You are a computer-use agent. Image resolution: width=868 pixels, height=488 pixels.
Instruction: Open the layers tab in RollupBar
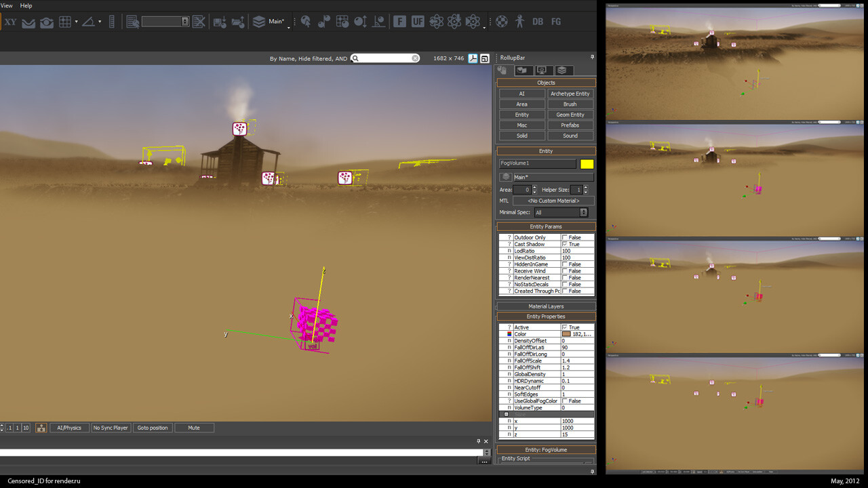coord(561,70)
